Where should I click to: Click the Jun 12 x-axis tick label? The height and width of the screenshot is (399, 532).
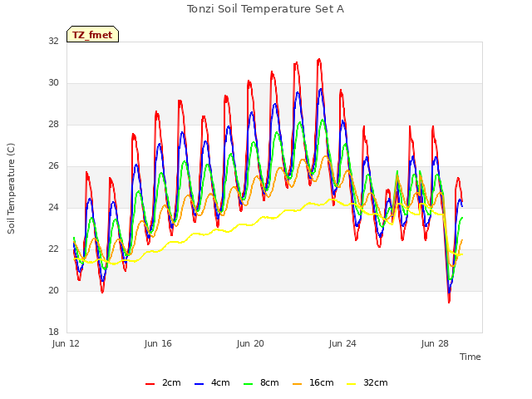tap(66, 343)
